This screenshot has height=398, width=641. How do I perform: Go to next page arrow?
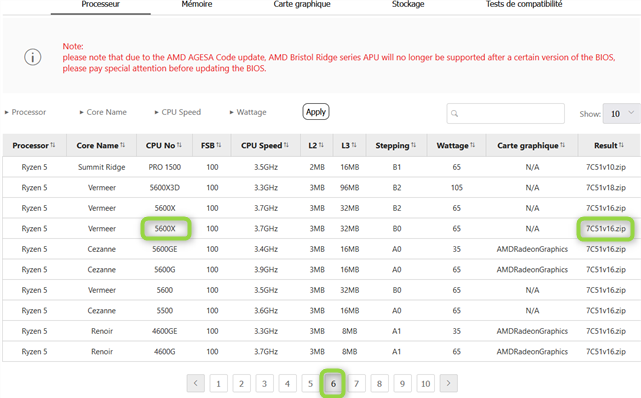tap(448, 383)
